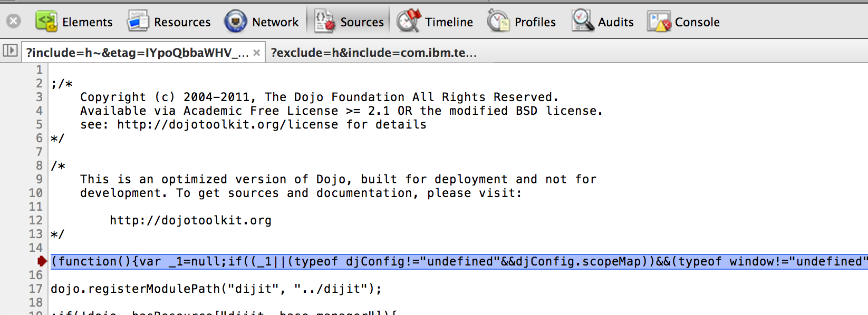Click the Console warning icon
Viewport: 868px width, 315px height.
pos(659,22)
